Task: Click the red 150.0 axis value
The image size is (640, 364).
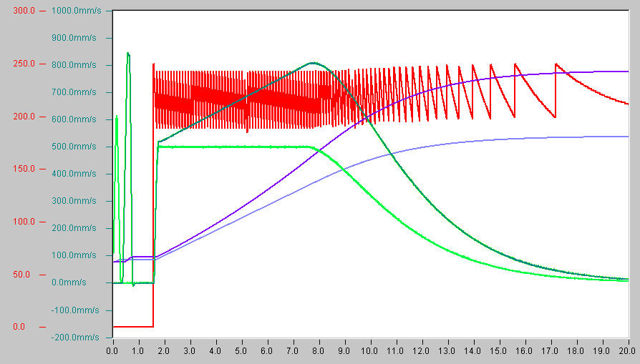Action: (24, 169)
